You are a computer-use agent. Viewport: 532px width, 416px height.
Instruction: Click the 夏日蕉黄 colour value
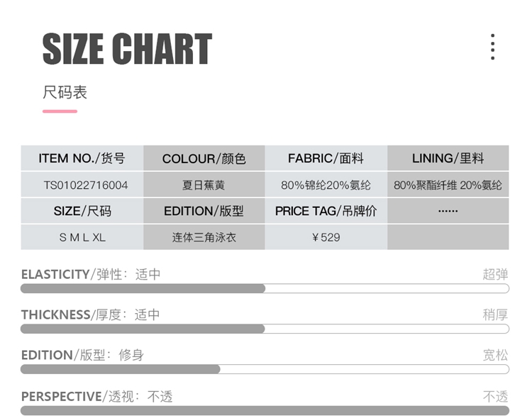(x=204, y=185)
